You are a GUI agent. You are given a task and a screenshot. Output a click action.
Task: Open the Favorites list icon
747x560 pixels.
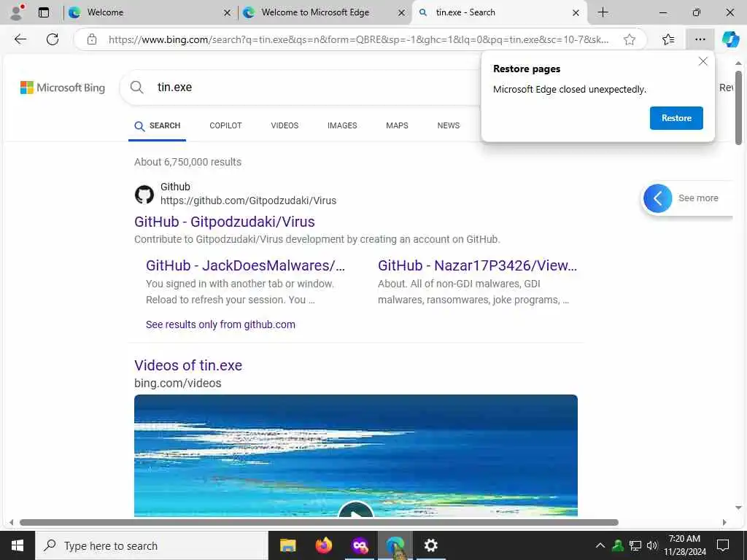(x=668, y=39)
